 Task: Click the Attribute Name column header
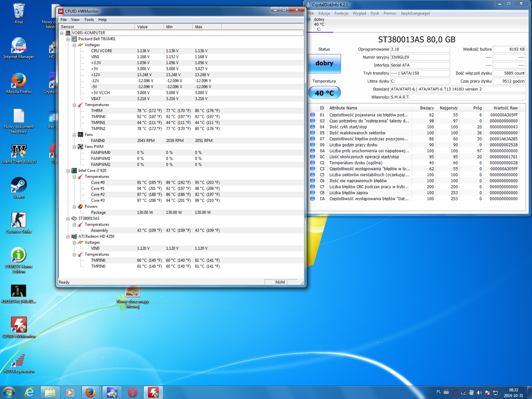[x=369, y=108]
